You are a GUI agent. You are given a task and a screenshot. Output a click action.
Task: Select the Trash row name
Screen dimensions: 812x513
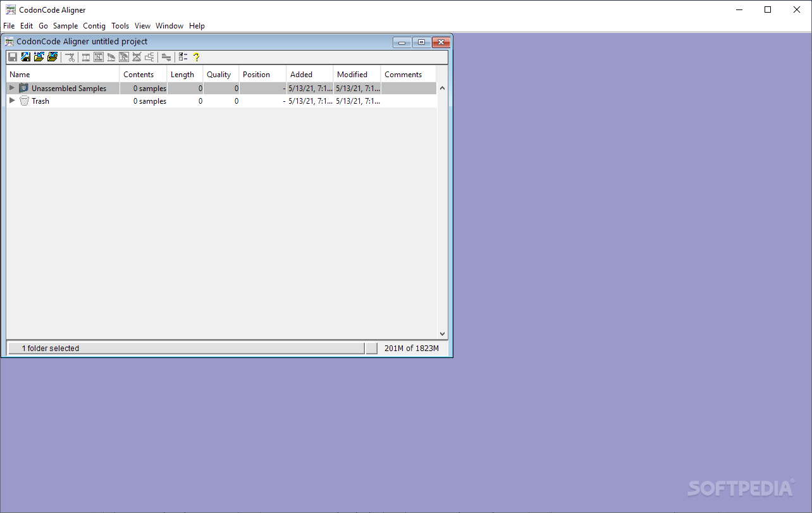pos(40,101)
